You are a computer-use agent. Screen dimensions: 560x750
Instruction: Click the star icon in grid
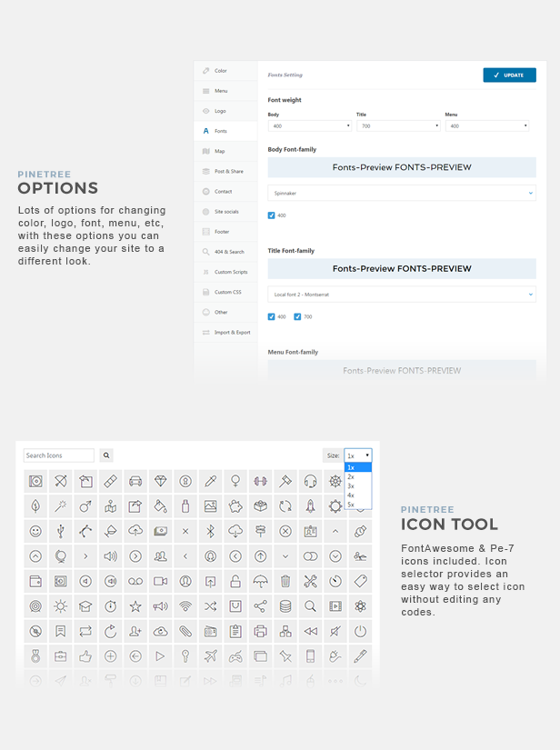135,606
